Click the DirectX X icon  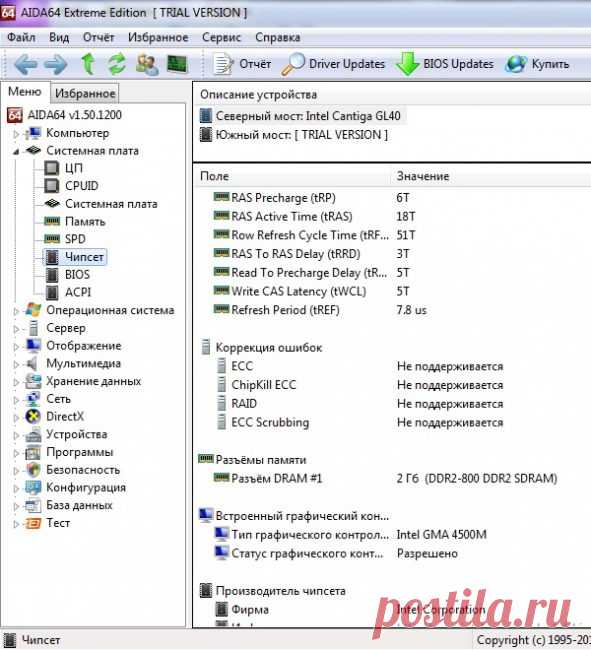[x=33, y=417]
